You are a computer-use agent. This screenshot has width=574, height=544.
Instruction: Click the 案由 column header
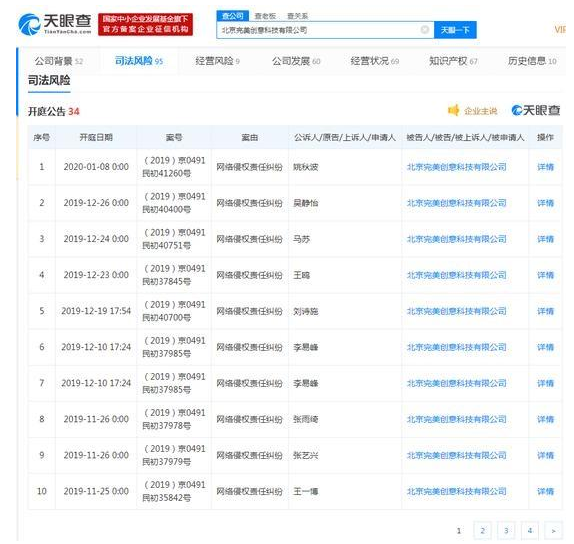250,137
